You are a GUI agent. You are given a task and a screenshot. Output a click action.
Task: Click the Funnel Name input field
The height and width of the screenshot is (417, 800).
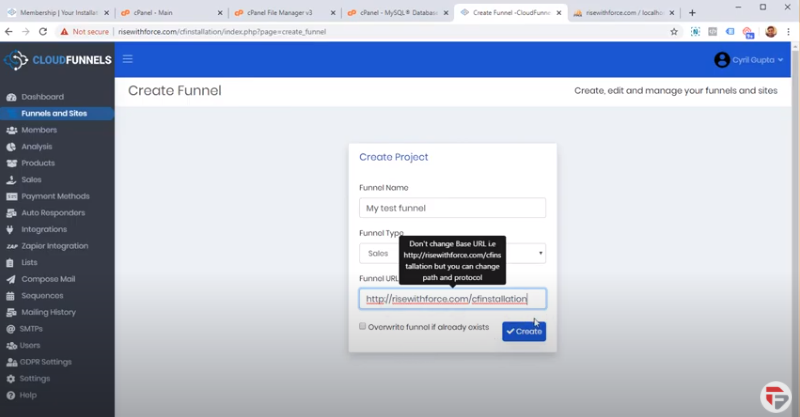coord(452,208)
